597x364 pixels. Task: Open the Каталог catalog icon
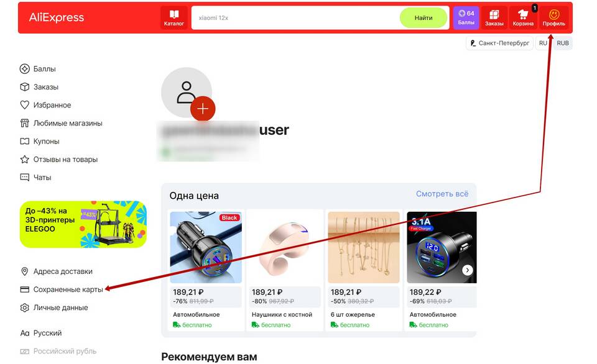(x=174, y=18)
